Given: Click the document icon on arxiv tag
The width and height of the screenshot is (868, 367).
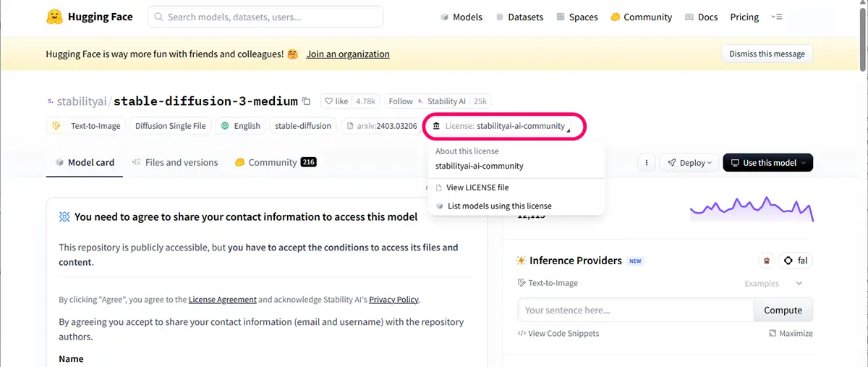Looking at the screenshot, I should (350, 126).
